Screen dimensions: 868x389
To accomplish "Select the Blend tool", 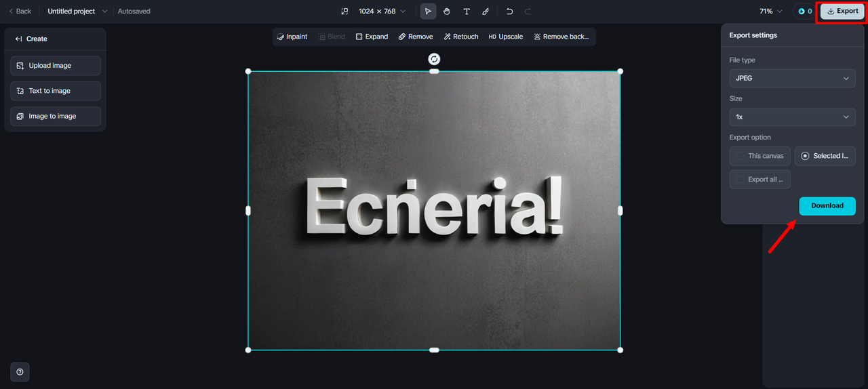I will (332, 37).
